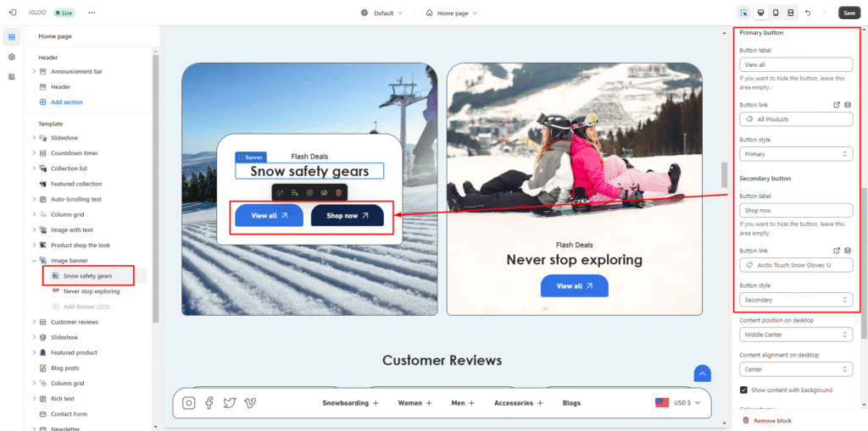Click the secondary Button label field with Shop now

pyautogui.click(x=795, y=210)
